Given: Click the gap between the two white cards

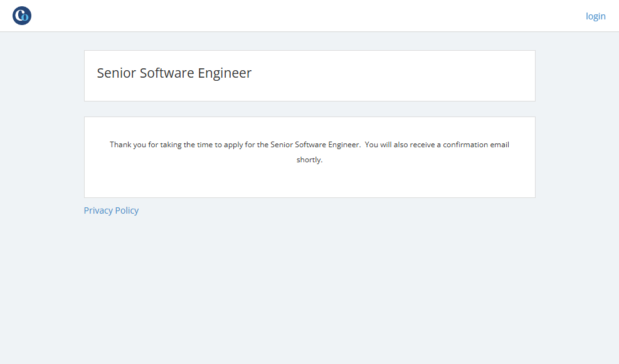Looking at the screenshot, I should click(309, 109).
